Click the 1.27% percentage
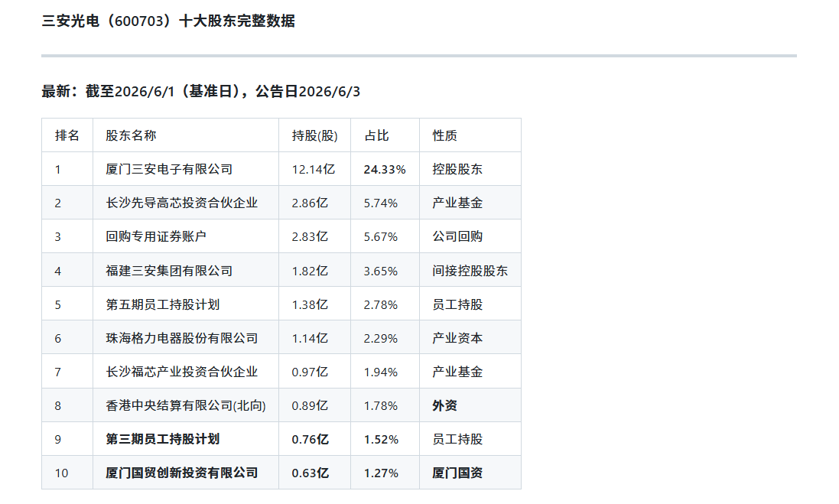Screen dimensions: 839x504 381,473
